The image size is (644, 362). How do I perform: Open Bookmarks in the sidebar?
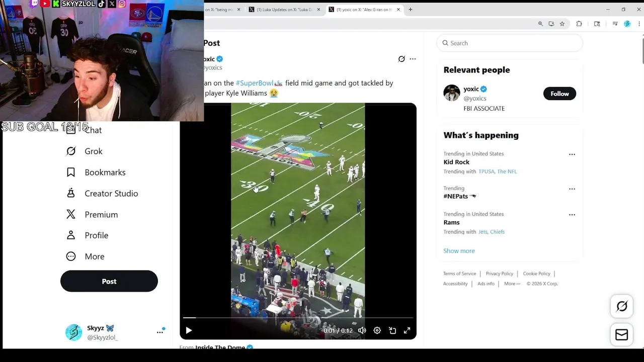click(96, 172)
